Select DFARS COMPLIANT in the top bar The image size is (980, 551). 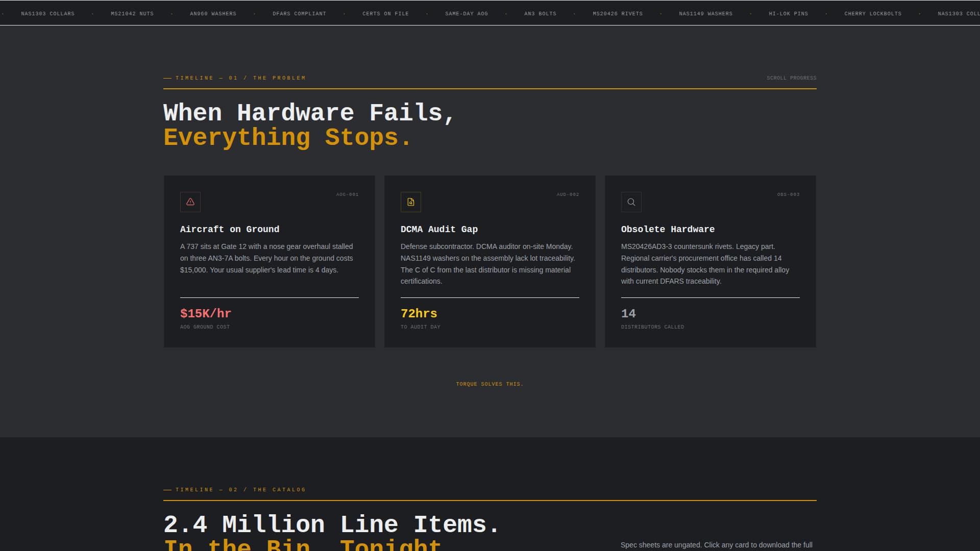click(299, 14)
